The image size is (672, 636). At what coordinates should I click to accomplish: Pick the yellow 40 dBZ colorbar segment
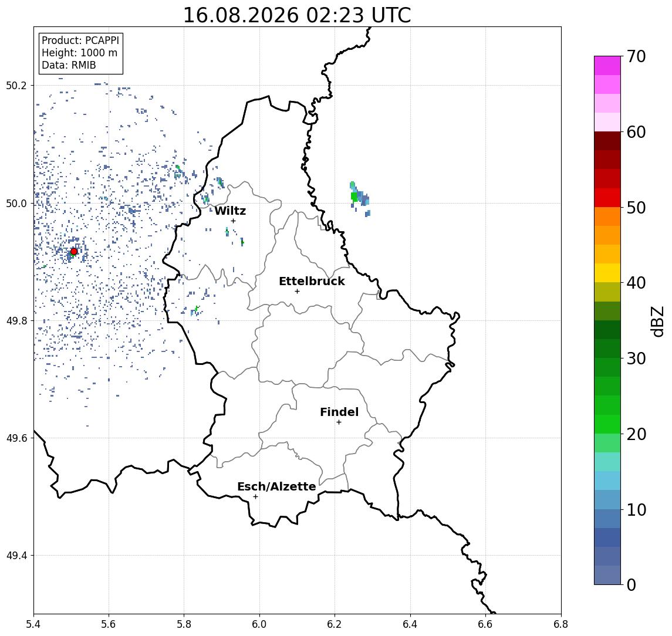point(607,273)
